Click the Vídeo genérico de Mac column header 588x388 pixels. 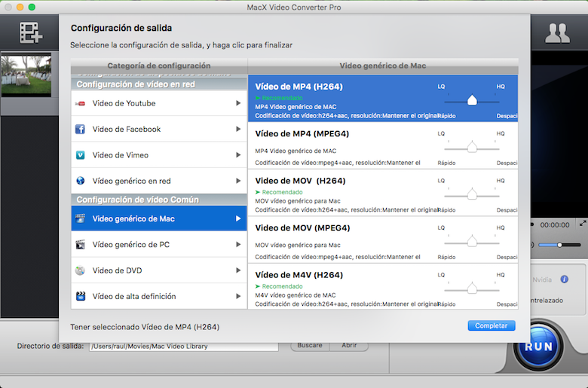pyautogui.click(x=383, y=66)
